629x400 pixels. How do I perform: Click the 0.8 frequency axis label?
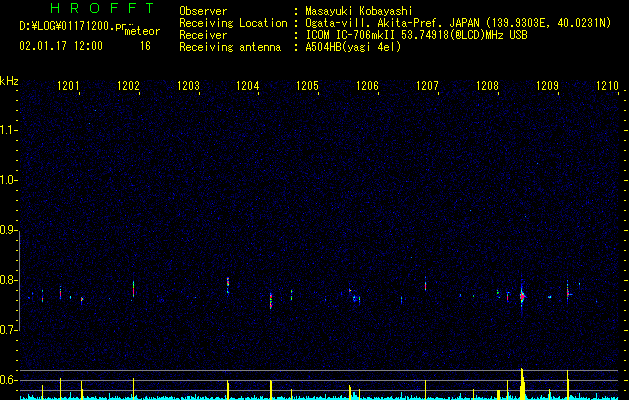point(8,280)
